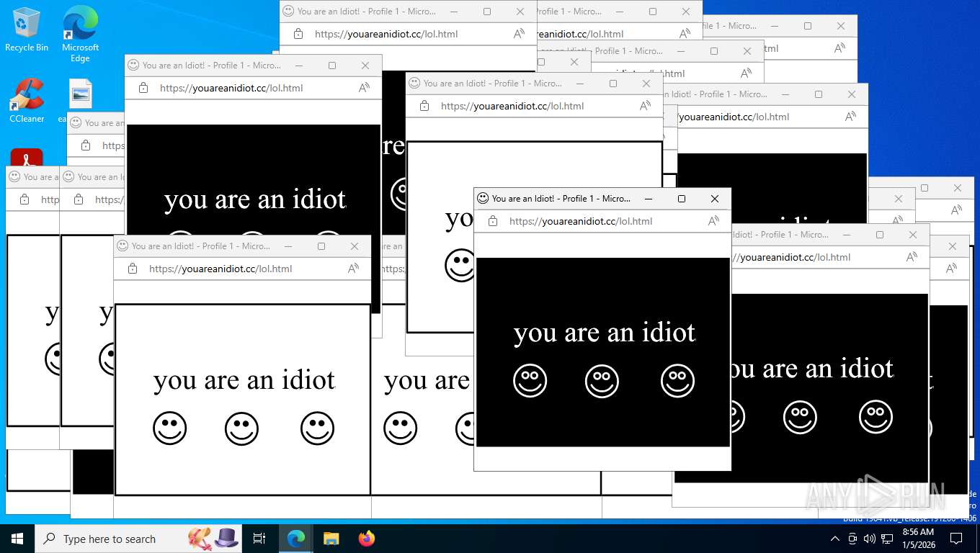The width and height of the screenshot is (980, 553).
Task: Click Read aloud icon in the frontmost black-page window
Action: pos(713,222)
